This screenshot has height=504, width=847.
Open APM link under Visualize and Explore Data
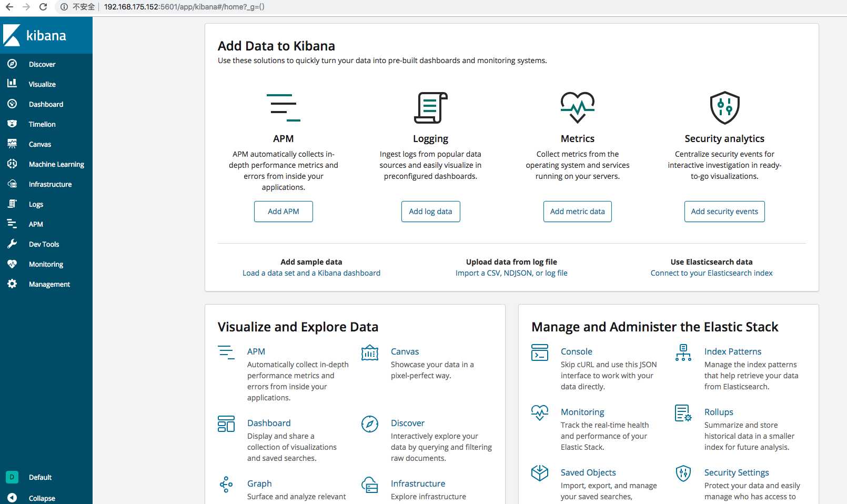[x=256, y=351]
